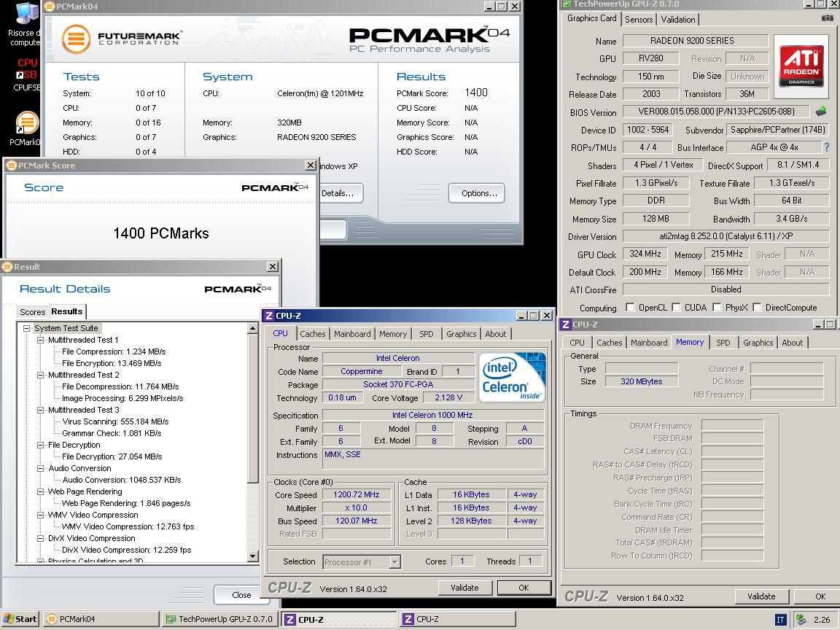Viewport: 840px width, 630px height.
Task: Click the Intel Celeron inside logo
Action: [x=512, y=377]
